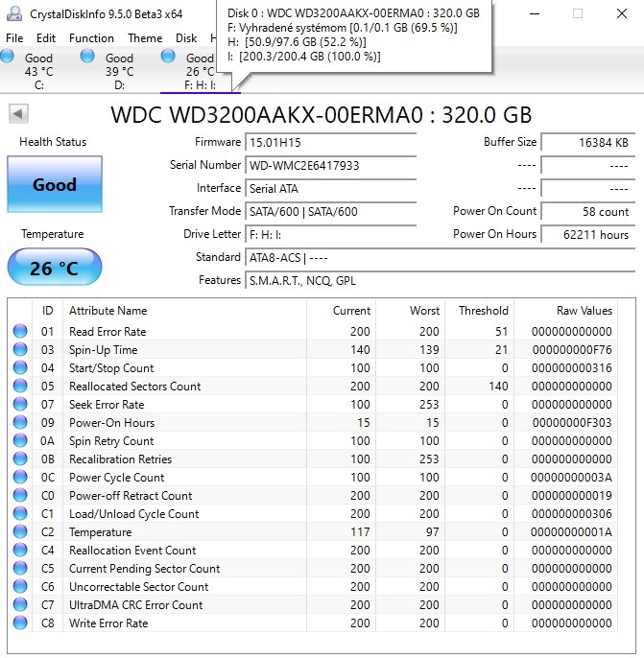Open the File menu
644x658 pixels.
coord(14,38)
